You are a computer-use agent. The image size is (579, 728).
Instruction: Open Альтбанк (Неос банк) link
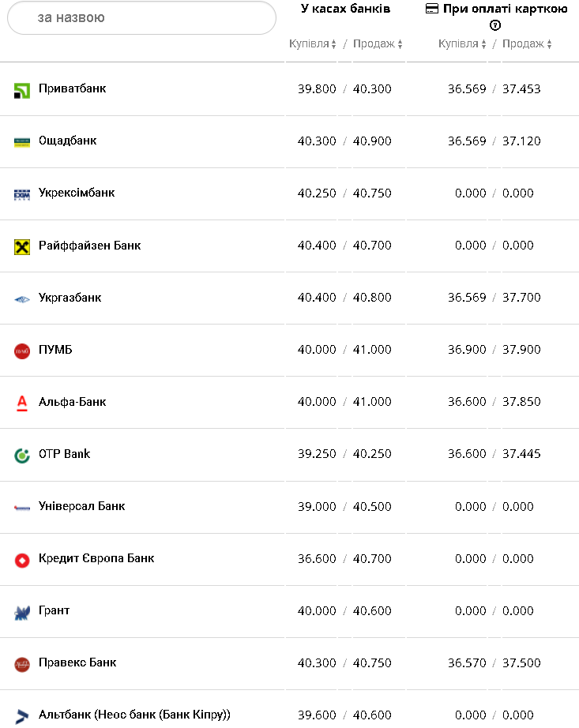[134, 715]
